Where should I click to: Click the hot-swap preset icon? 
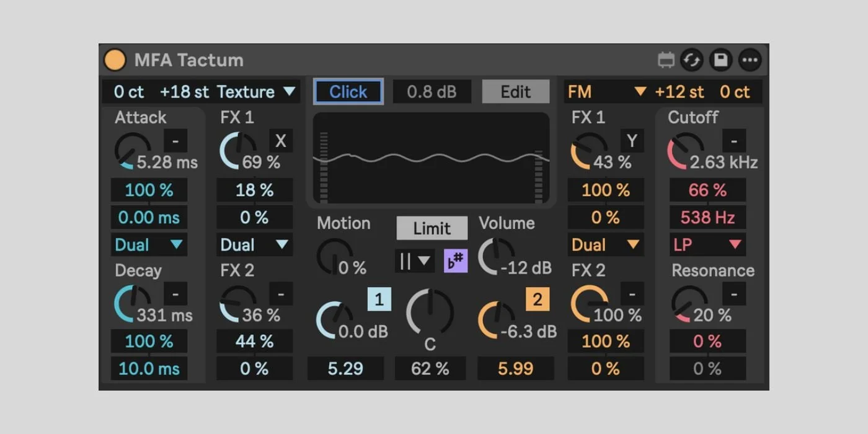[x=692, y=60]
